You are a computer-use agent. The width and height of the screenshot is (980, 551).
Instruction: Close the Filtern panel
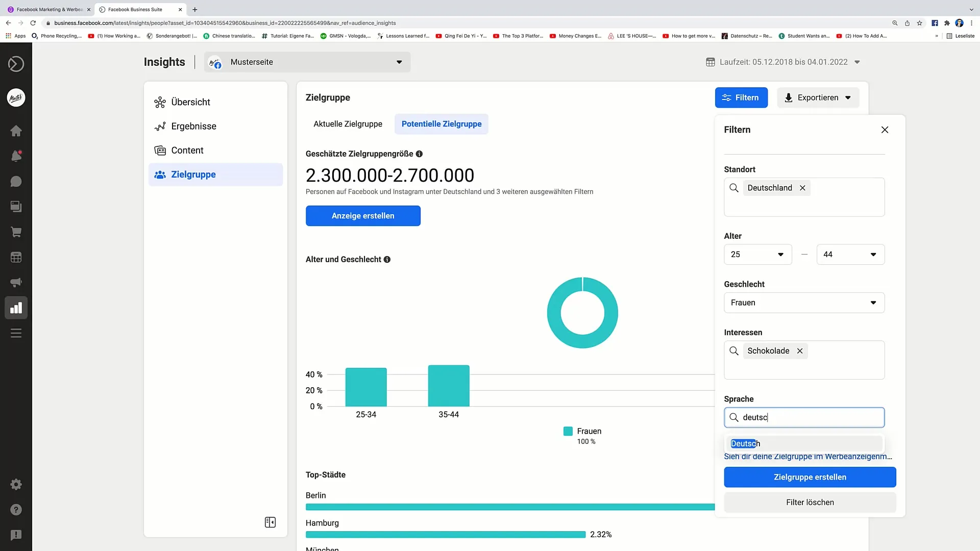point(885,129)
